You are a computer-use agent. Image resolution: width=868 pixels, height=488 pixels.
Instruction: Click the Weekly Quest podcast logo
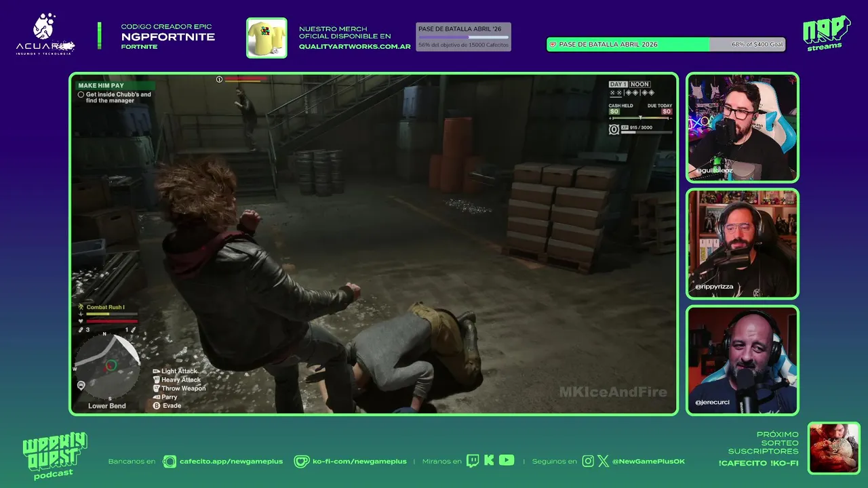pyautogui.click(x=54, y=455)
